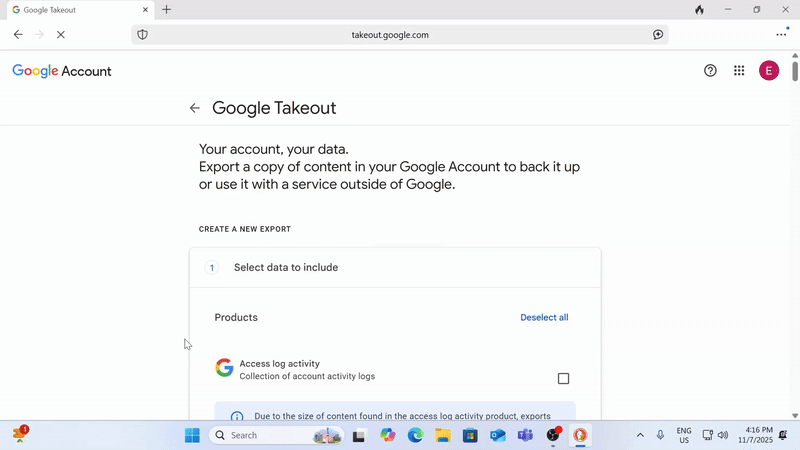This screenshot has height=450, width=800.
Task: Click the Select data to include step
Action: 395,267
